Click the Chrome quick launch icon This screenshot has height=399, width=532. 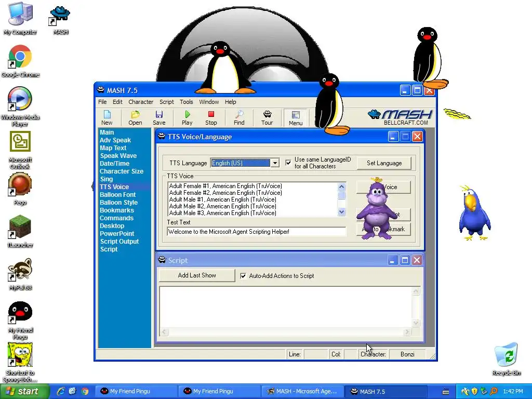tap(85, 391)
